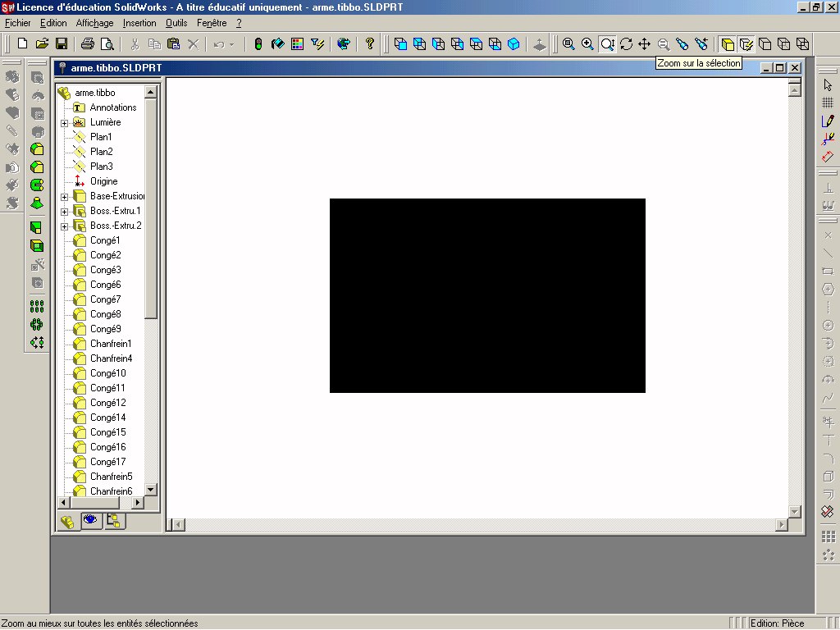
Task: Open the Insertion menu
Action: tap(139, 23)
